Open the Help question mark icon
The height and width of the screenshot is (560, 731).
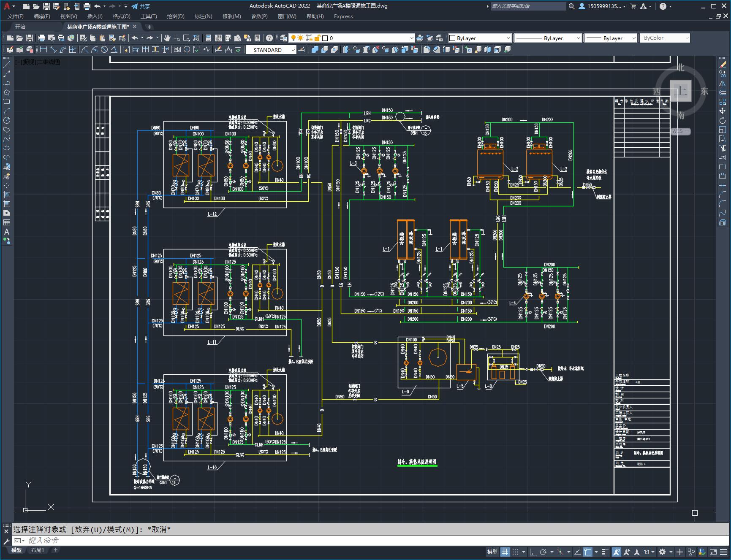[x=269, y=38]
